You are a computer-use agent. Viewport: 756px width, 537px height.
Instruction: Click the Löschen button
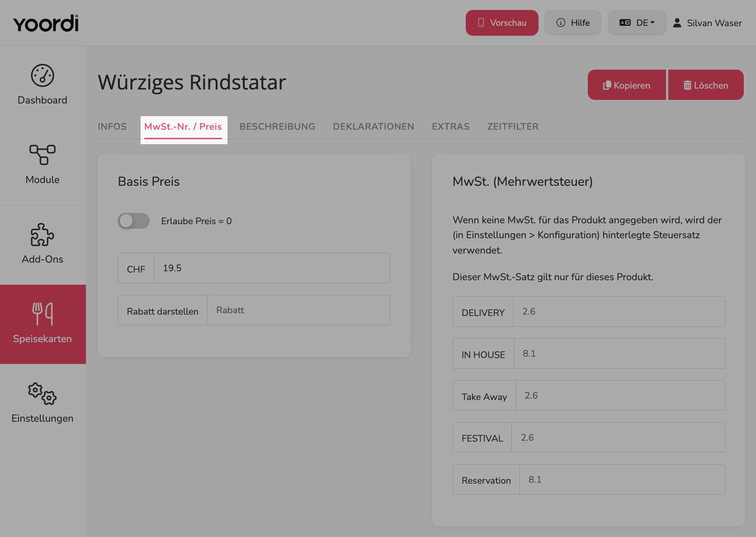(x=706, y=85)
